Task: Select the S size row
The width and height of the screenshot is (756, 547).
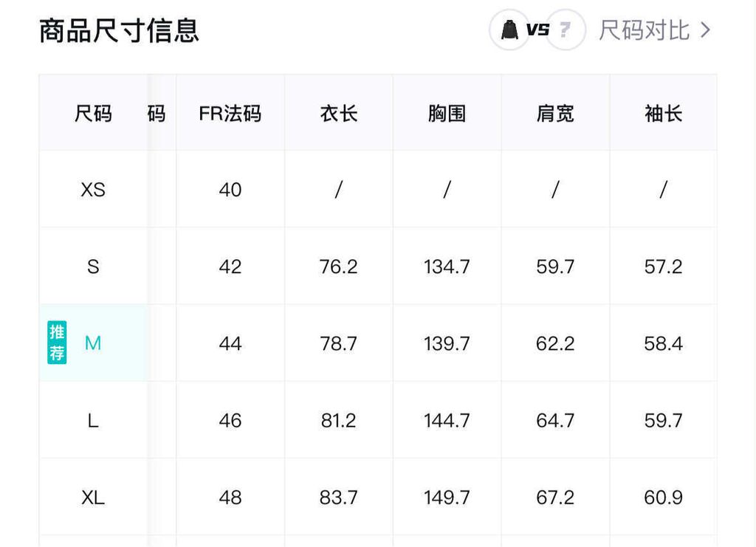Action: 93,266
